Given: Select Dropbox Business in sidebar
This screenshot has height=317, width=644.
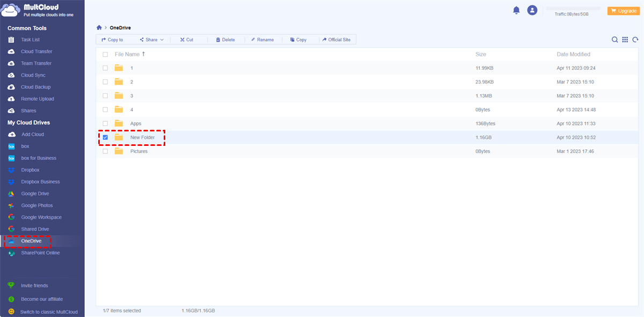Looking at the screenshot, I should coord(40,182).
